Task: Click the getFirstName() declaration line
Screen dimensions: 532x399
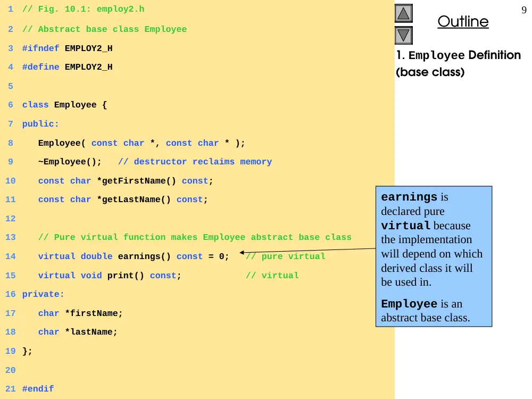Action: 126,181
